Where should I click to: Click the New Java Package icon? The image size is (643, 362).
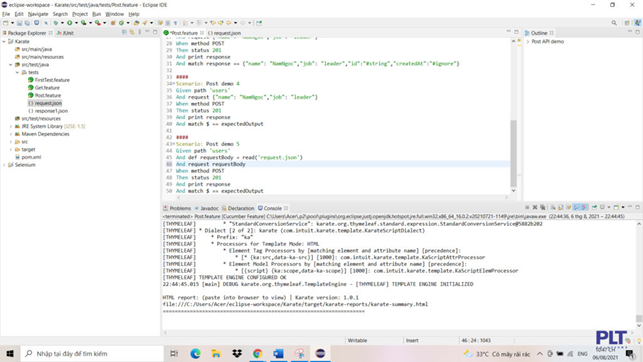[113, 23]
